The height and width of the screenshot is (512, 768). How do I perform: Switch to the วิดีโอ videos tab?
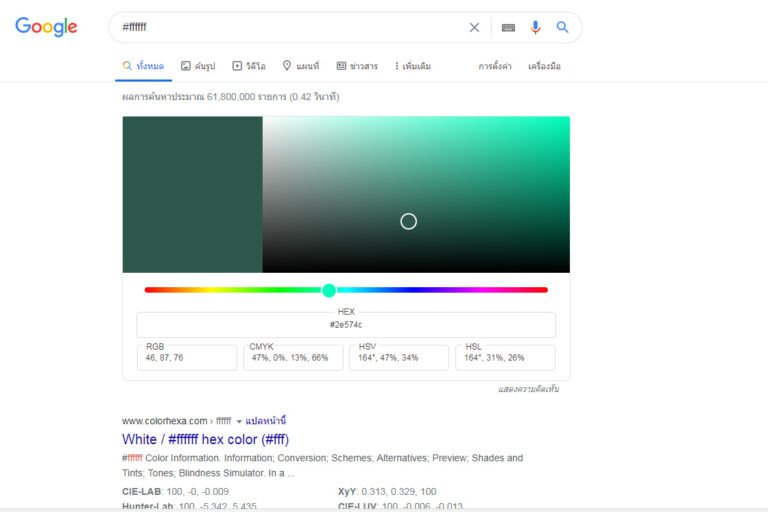248,66
